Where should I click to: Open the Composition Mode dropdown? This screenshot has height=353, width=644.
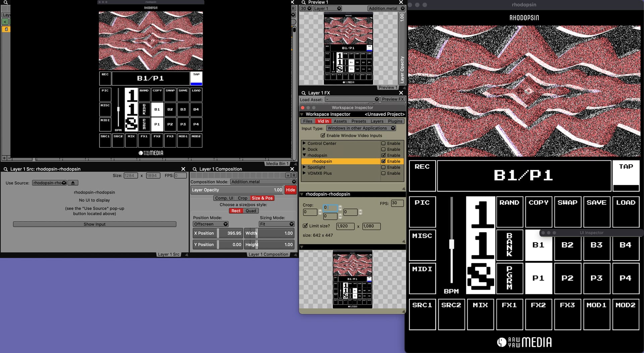[x=263, y=182]
